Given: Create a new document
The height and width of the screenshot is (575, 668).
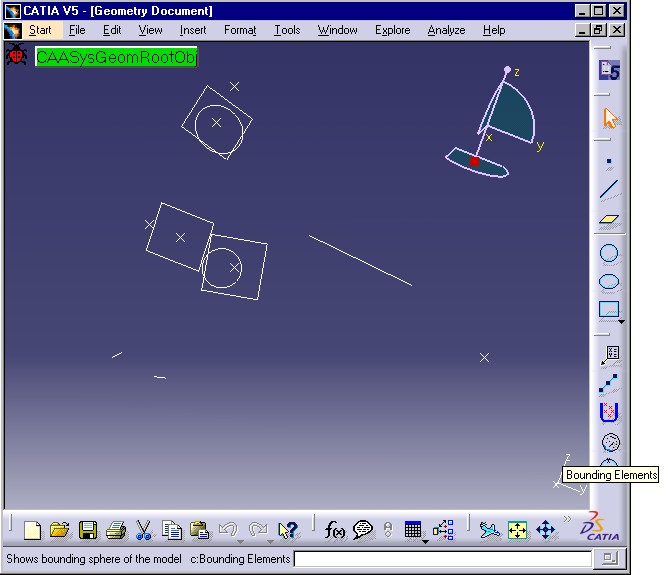Looking at the screenshot, I should 32,531.
